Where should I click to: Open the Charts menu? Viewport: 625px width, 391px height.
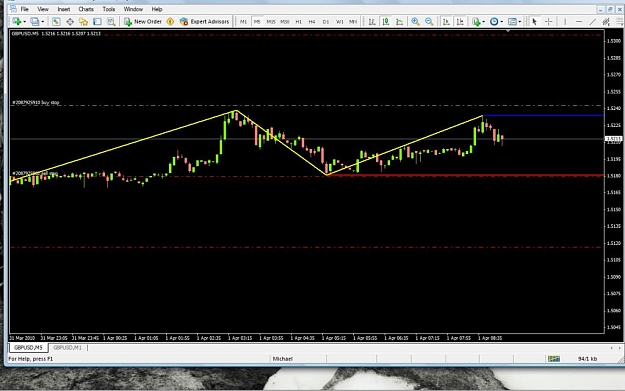pos(86,9)
